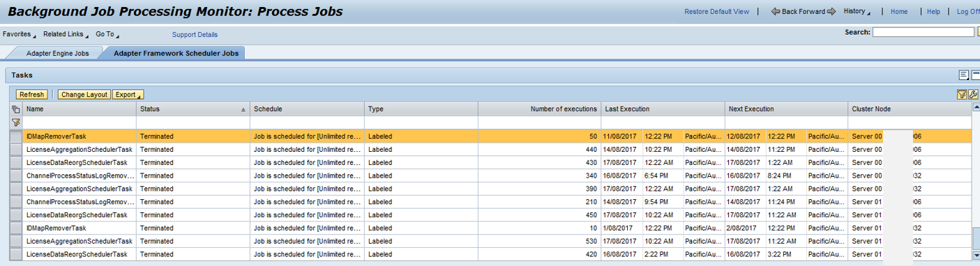
Task: Click the Restore Default View link
Action: pyautogui.click(x=716, y=12)
